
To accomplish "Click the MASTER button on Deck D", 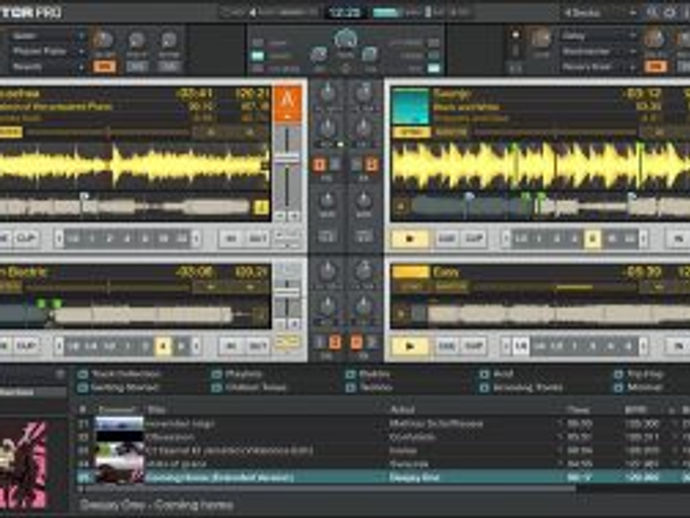I will pos(451,287).
